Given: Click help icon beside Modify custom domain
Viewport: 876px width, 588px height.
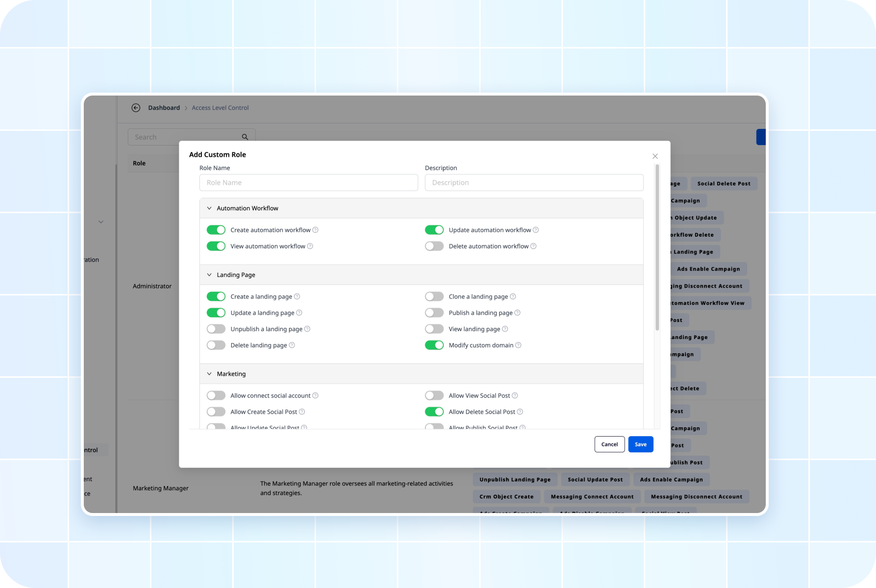Looking at the screenshot, I should (518, 345).
